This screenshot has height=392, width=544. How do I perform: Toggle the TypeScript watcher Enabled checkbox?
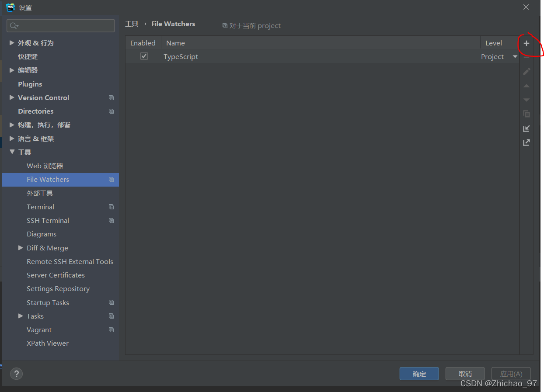(x=144, y=56)
